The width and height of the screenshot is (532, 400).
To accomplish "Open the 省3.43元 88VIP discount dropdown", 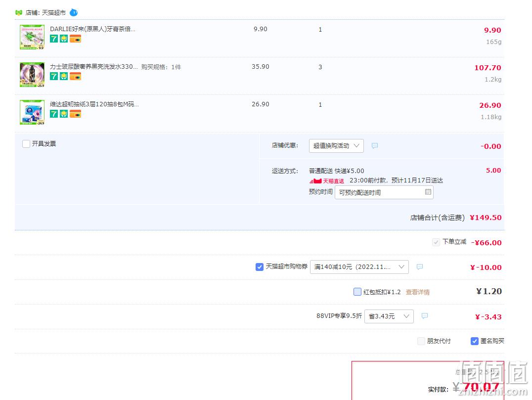I will [389, 316].
